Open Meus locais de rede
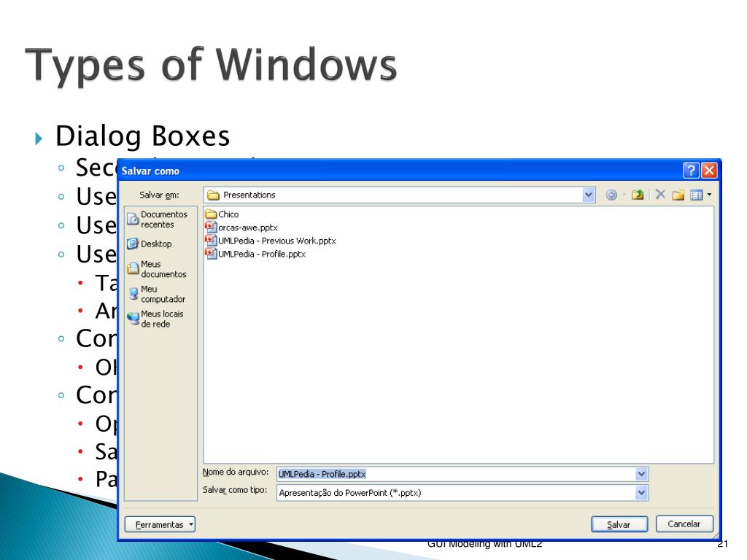 click(155, 319)
